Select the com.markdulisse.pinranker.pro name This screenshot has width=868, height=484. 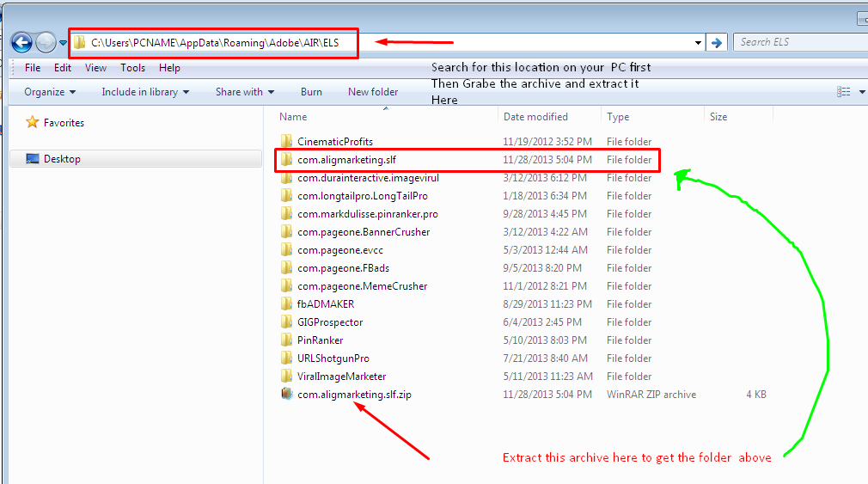click(x=368, y=214)
